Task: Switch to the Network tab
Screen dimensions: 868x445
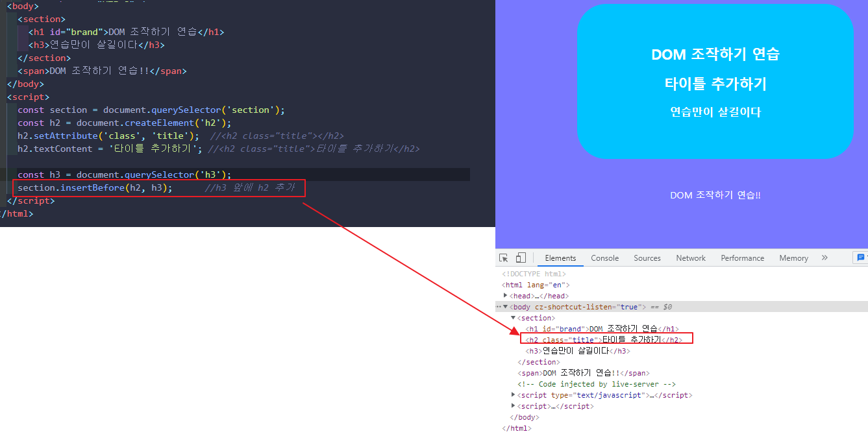Action: pyautogui.click(x=691, y=258)
